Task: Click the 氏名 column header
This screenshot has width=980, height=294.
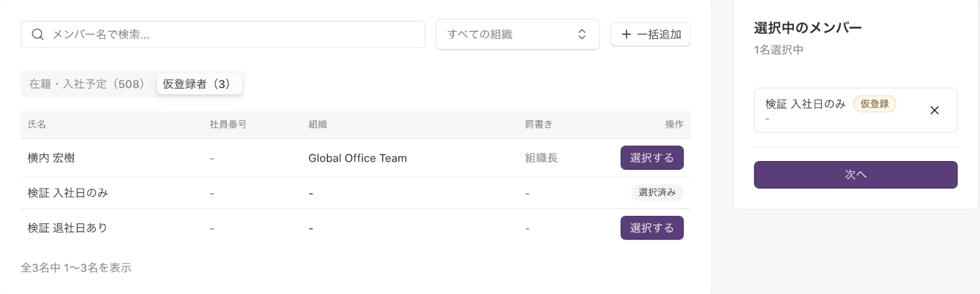Action: [x=37, y=124]
